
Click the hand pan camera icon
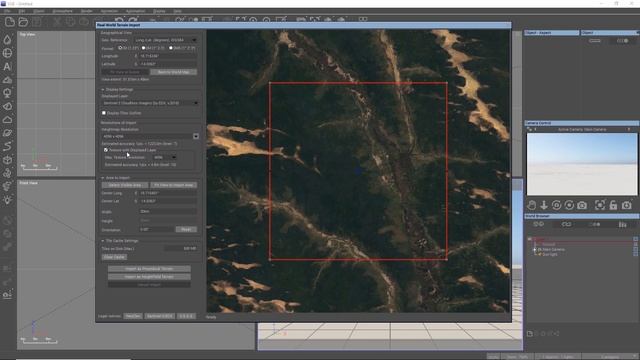pos(531,205)
